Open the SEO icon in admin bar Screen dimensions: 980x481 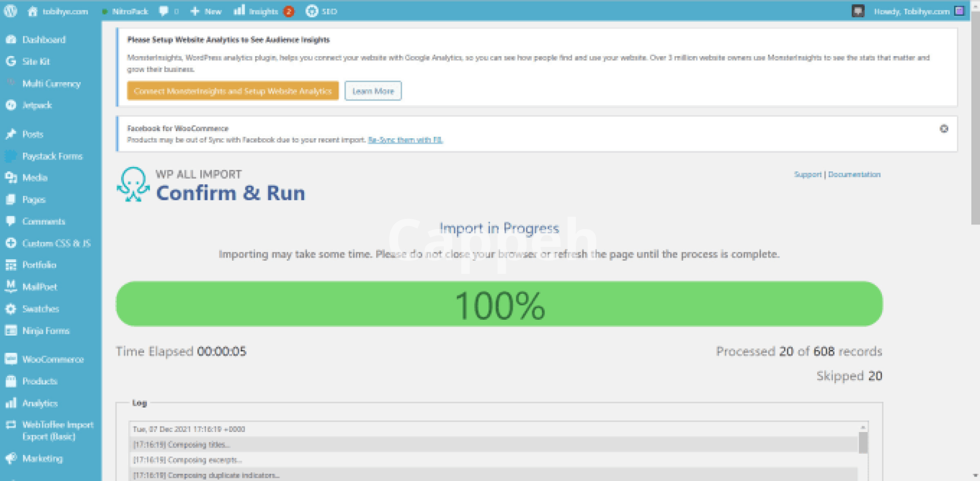click(312, 11)
